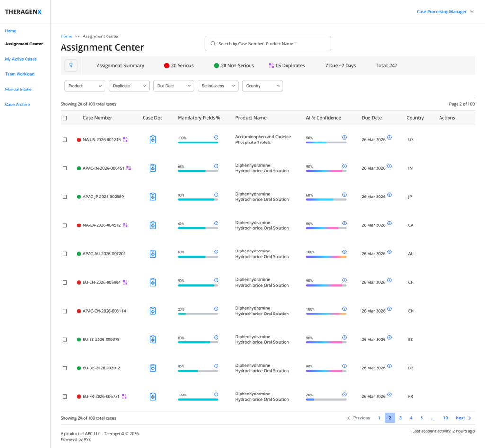485x448 pixels.
Task: Click search magnifier icon in search box
Action: (213, 44)
